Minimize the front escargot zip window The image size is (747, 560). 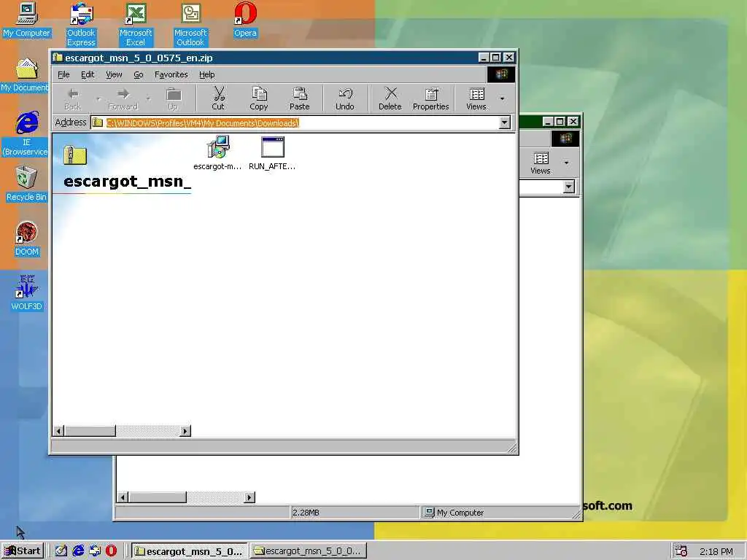click(x=484, y=58)
